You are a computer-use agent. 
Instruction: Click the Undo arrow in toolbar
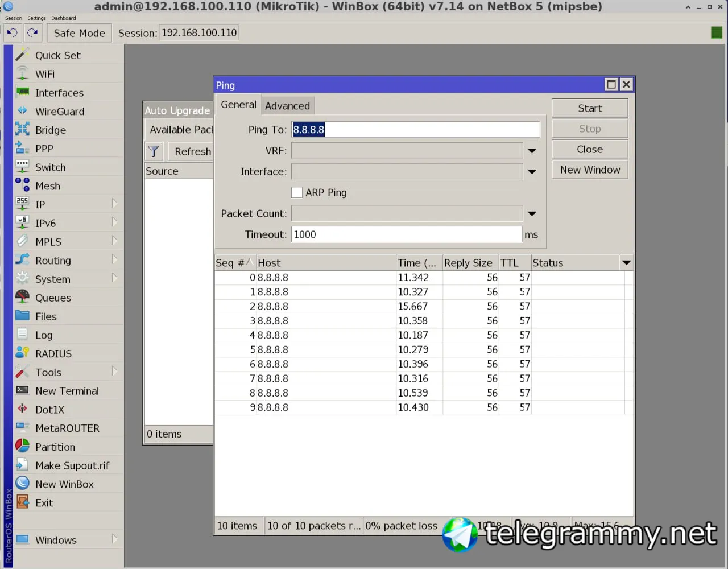[13, 32]
